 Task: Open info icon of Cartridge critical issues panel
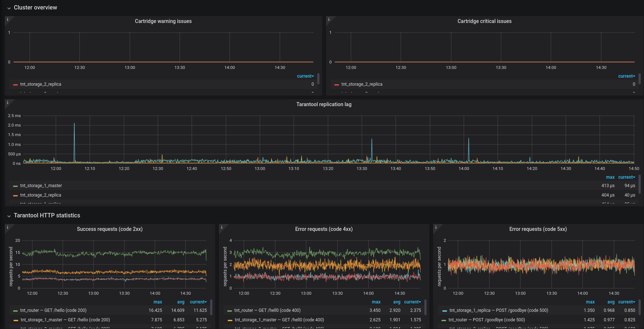coord(329,19)
